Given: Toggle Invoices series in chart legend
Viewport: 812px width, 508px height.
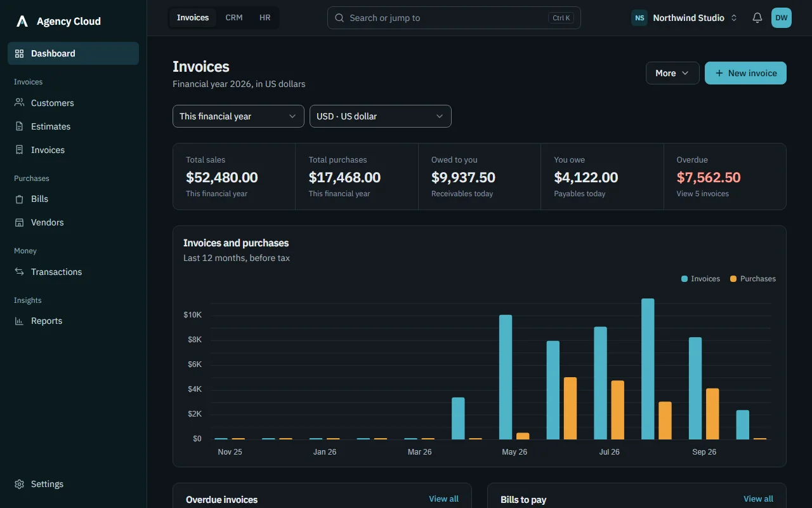Looking at the screenshot, I should [x=700, y=279].
